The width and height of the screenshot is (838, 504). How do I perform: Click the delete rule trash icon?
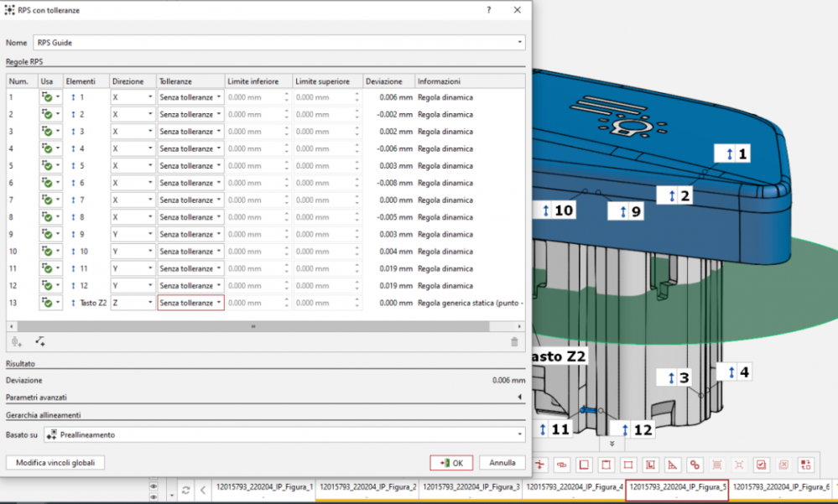[x=514, y=341]
